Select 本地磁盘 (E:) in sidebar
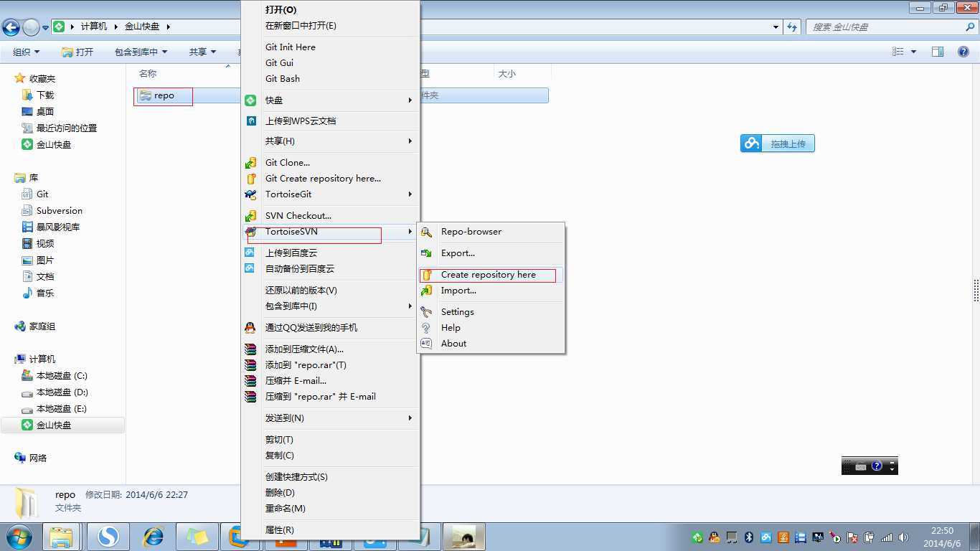Image resolution: width=980 pixels, height=551 pixels. [x=62, y=409]
